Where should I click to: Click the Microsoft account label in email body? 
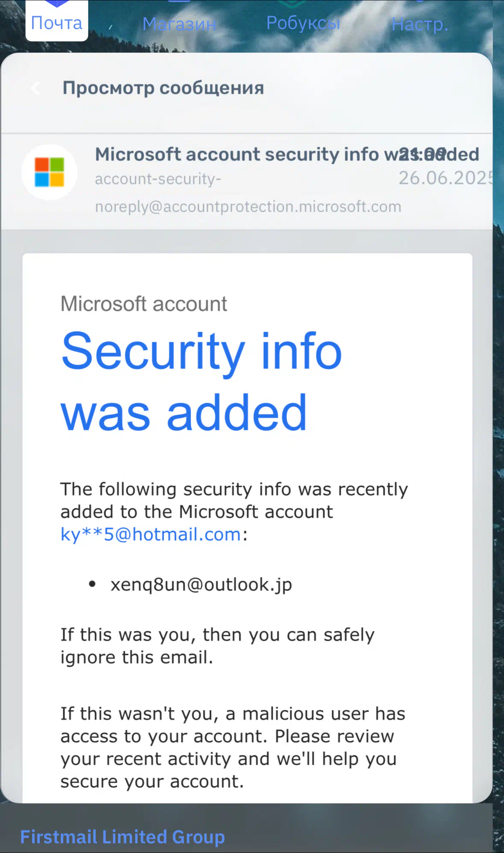[144, 304]
